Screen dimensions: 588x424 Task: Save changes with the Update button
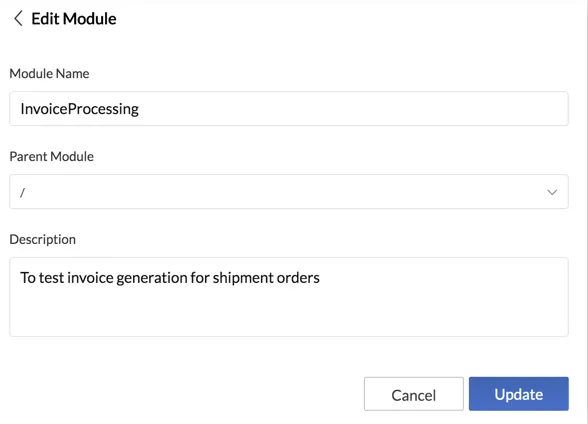click(x=519, y=394)
